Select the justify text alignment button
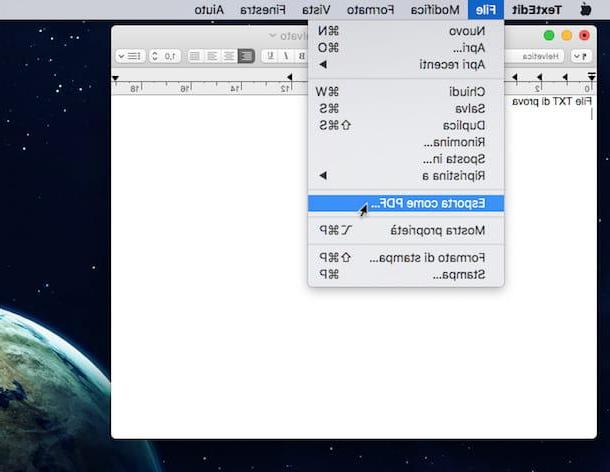The height and width of the screenshot is (472, 610). coord(195,56)
